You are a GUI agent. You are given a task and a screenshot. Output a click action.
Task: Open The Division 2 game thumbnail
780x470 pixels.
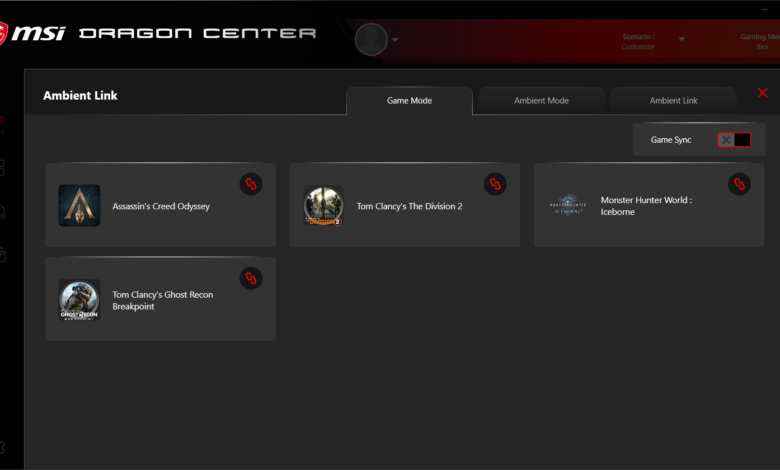(x=323, y=205)
